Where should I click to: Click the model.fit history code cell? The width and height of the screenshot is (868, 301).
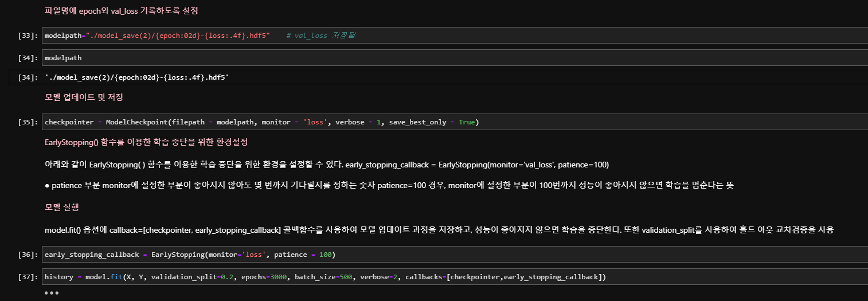[x=455, y=277]
